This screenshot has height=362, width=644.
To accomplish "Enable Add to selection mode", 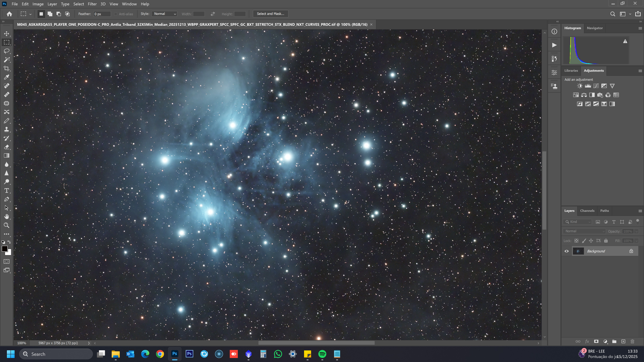I will click(50, 14).
